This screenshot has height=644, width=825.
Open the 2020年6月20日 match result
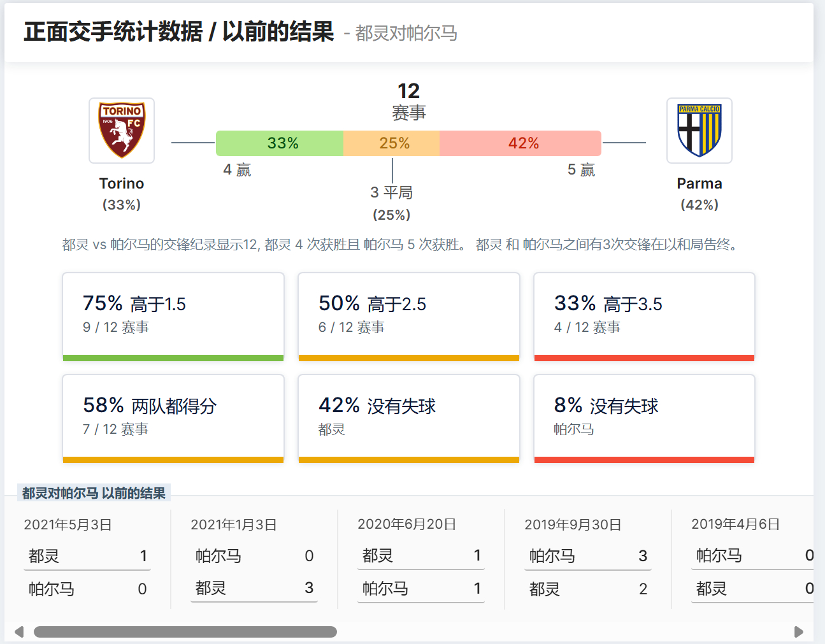point(421,559)
